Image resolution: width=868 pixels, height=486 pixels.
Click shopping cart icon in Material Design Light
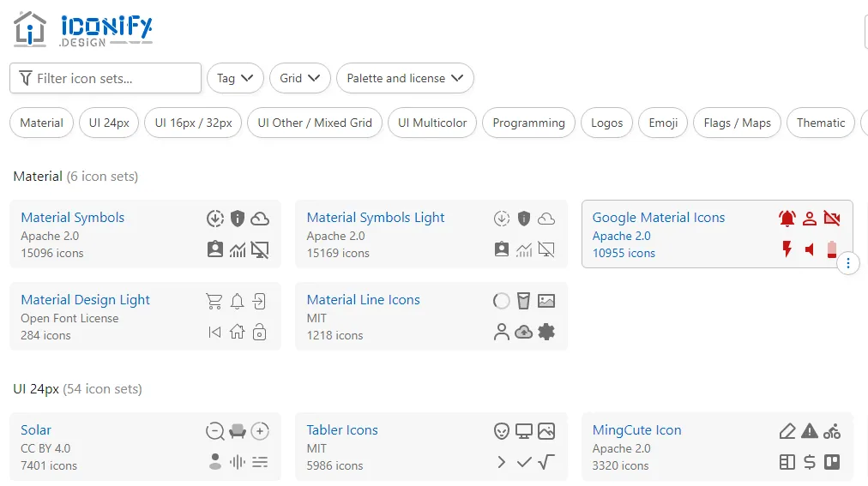pyautogui.click(x=214, y=301)
